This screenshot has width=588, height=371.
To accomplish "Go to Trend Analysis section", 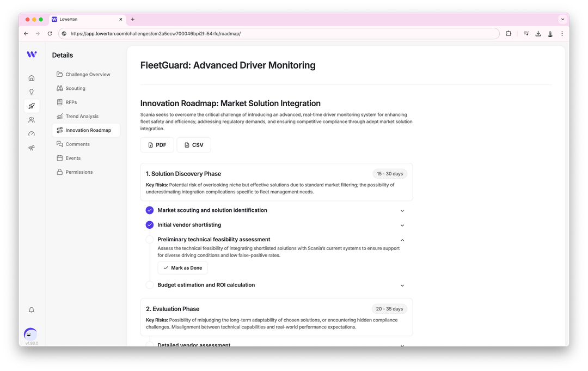I will pyautogui.click(x=82, y=116).
